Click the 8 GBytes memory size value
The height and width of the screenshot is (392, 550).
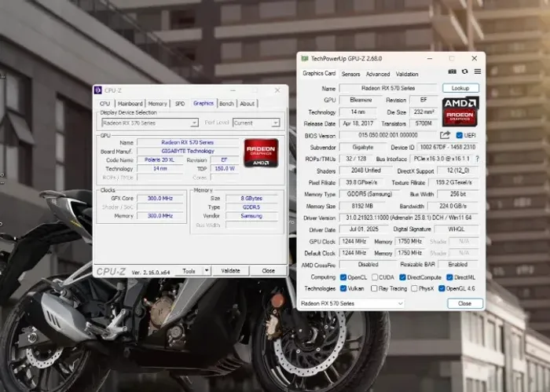(x=251, y=199)
